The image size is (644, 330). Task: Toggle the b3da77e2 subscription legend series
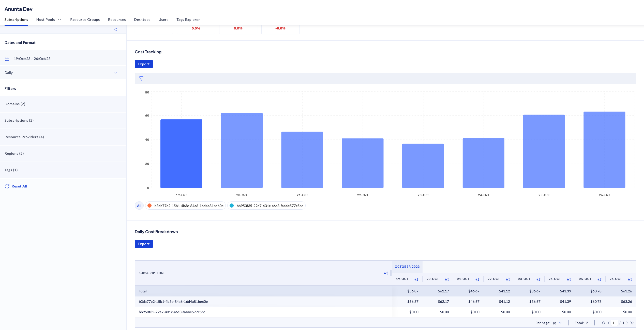point(186,206)
